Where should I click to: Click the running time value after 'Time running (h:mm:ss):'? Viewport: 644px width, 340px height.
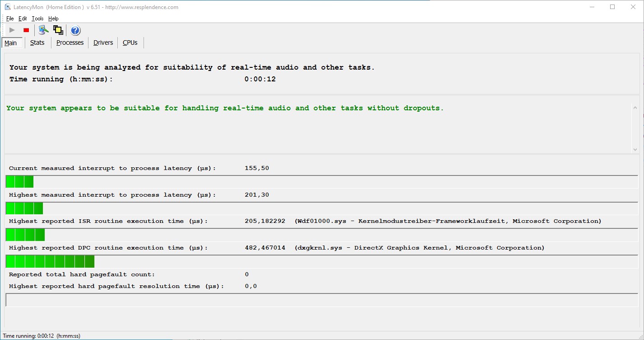click(x=260, y=79)
